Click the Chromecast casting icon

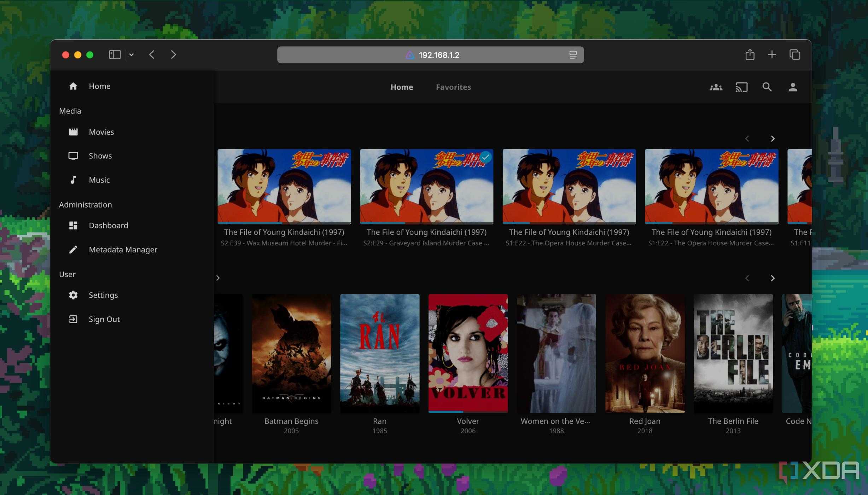click(742, 87)
